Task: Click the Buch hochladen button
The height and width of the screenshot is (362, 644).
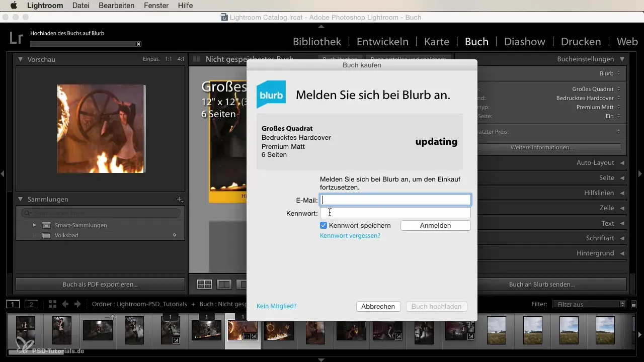Action: pyautogui.click(x=437, y=306)
